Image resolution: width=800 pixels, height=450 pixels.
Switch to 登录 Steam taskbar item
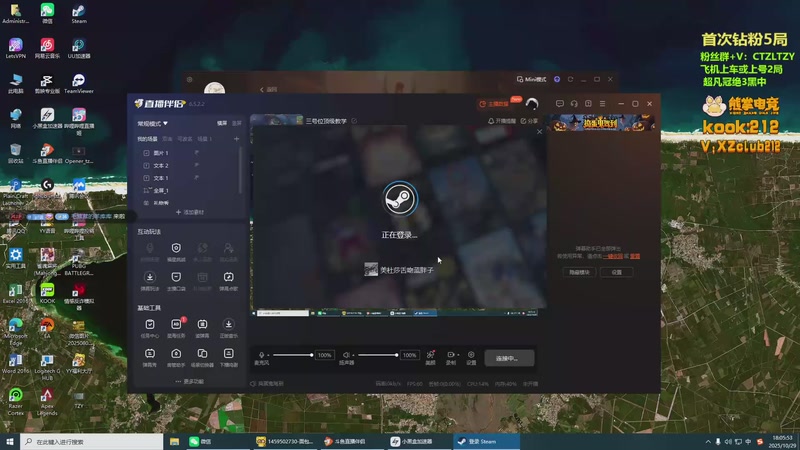(486, 441)
